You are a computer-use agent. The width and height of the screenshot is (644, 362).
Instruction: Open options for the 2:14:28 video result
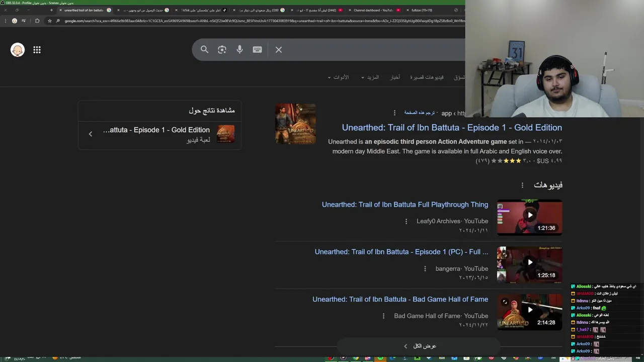[383, 316]
